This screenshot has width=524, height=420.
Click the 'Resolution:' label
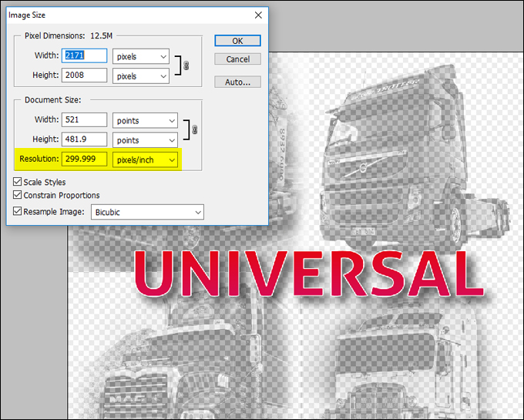(39, 159)
